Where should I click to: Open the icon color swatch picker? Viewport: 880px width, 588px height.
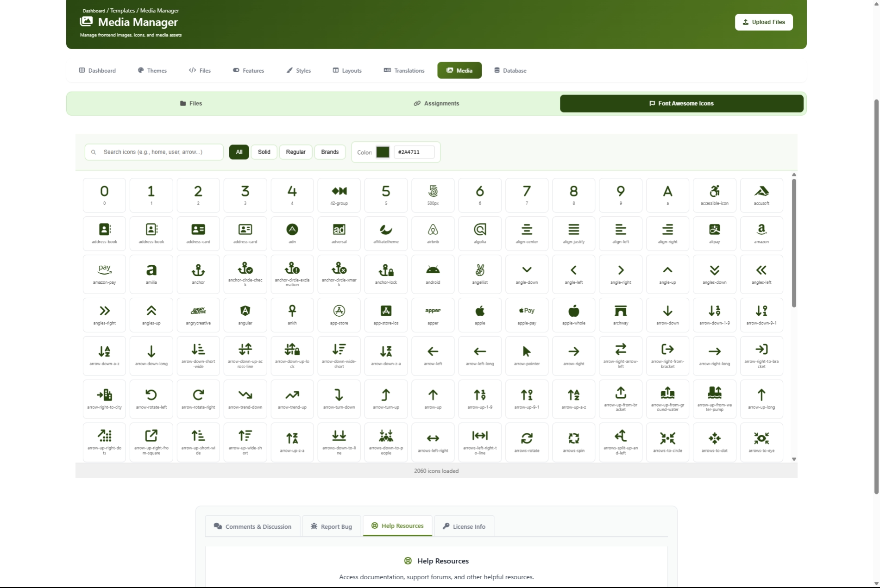[x=383, y=152]
